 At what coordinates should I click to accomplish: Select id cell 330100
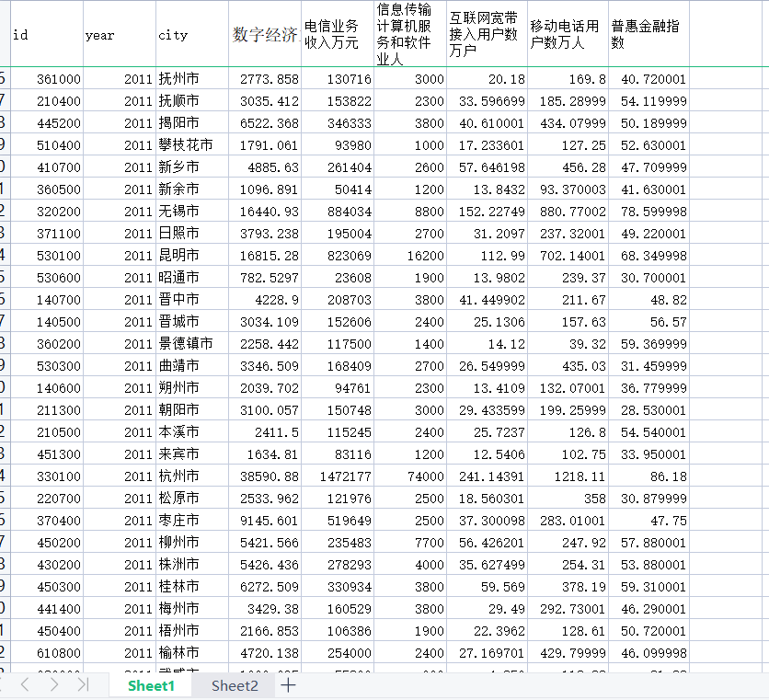tap(47, 476)
